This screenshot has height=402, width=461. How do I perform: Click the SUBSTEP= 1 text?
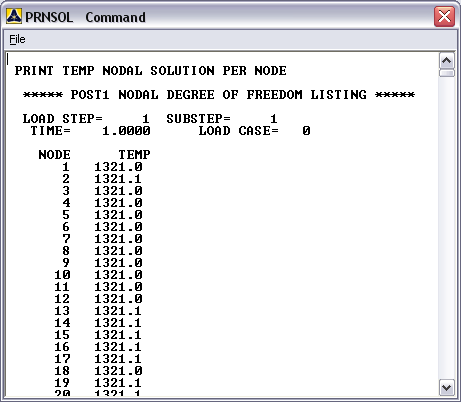222,119
